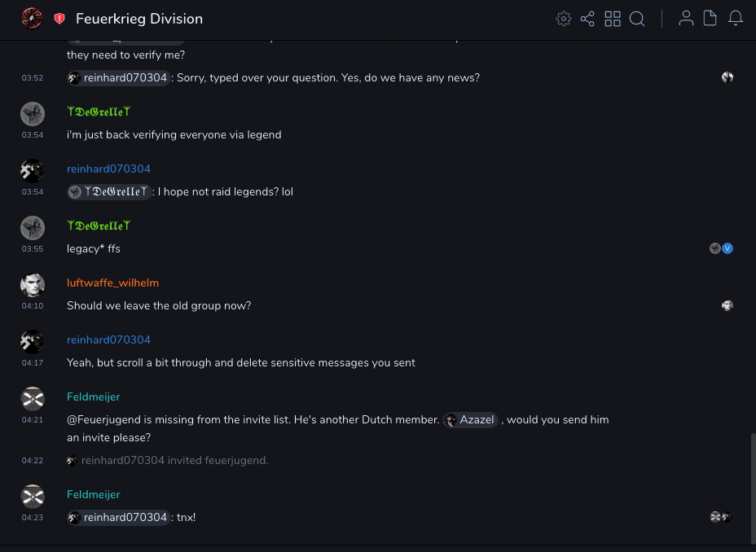This screenshot has width=756, height=552.
Task: Click the read receipt avatars beside "legacy* ffs"
Action: [721, 248]
